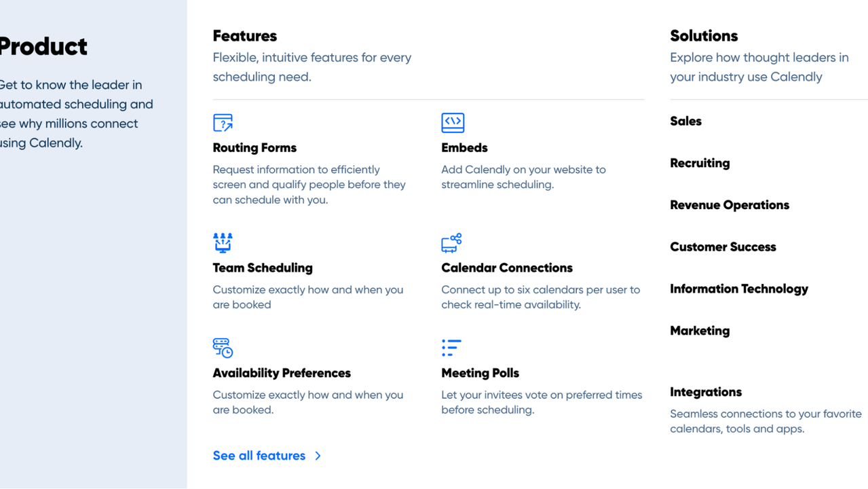The image size is (868, 489).
Task: Choose Availability Preferences from features
Action: (x=282, y=373)
